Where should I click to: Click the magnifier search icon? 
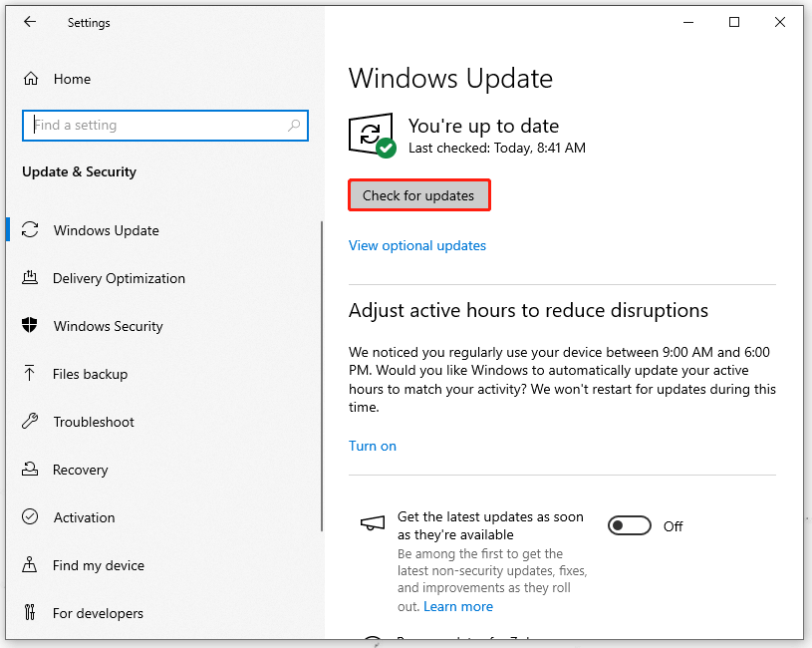tap(294, 125)
